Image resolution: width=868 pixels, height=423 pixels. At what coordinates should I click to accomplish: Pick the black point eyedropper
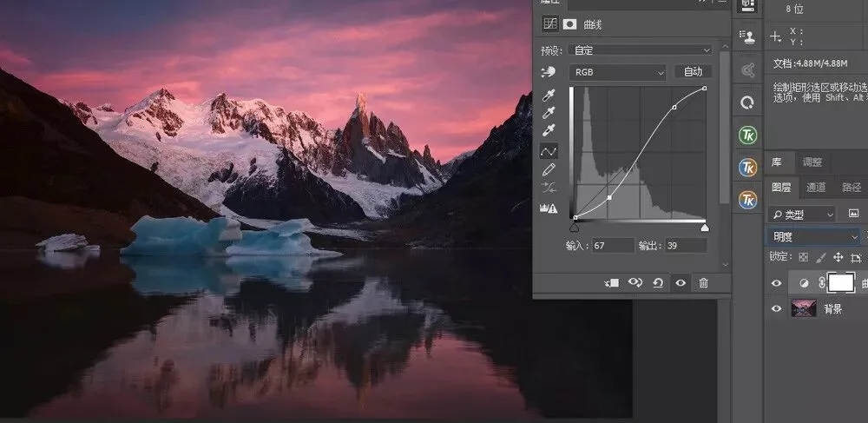[548, 96]
